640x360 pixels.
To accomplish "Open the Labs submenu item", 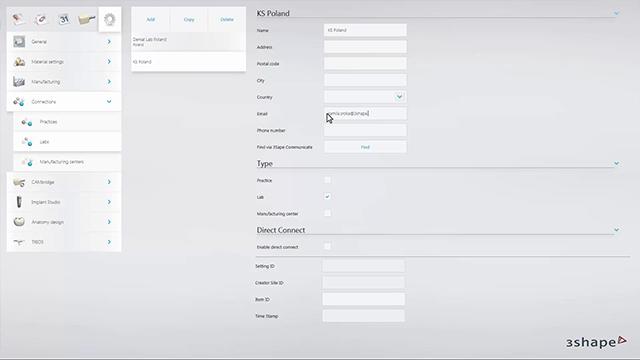I will click(x=67, y=142).
